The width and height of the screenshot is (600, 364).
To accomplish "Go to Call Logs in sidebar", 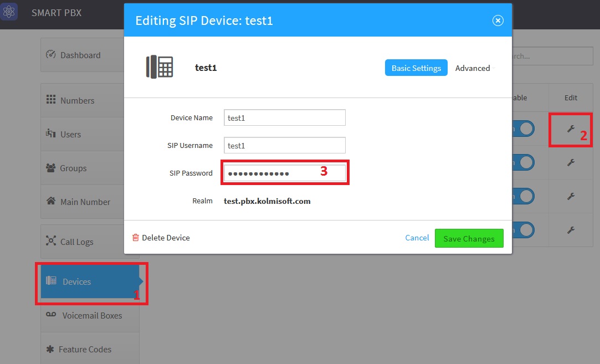I will 76,242.
